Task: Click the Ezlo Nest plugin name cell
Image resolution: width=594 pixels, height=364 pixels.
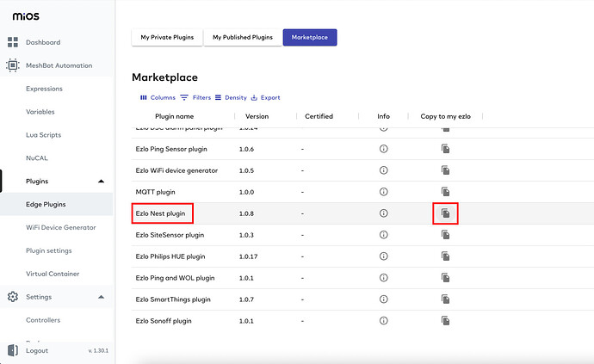Action: [161, 213]
